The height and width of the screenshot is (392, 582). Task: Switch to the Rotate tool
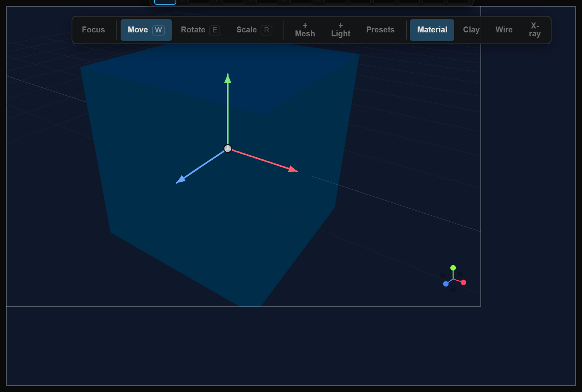[200, 30]
